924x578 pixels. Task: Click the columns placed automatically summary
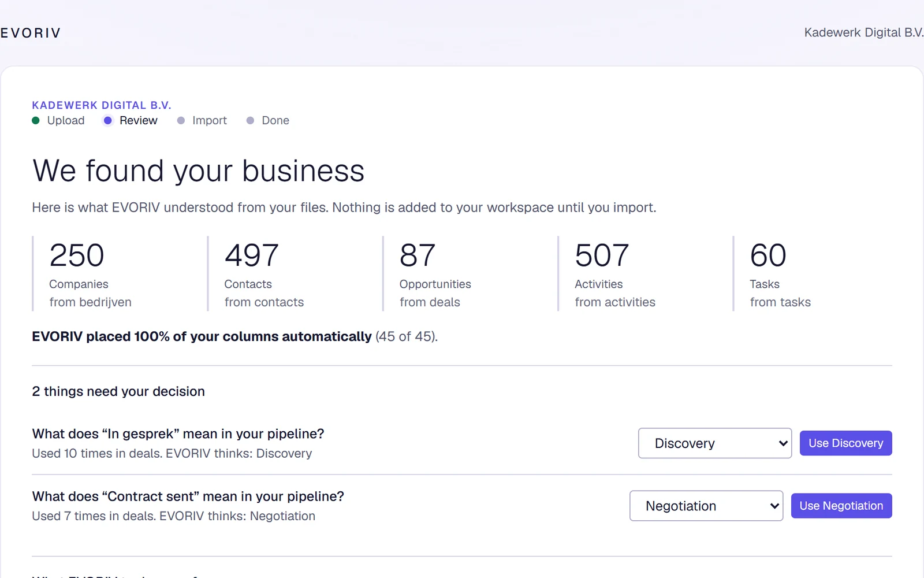tap(235, 336)
